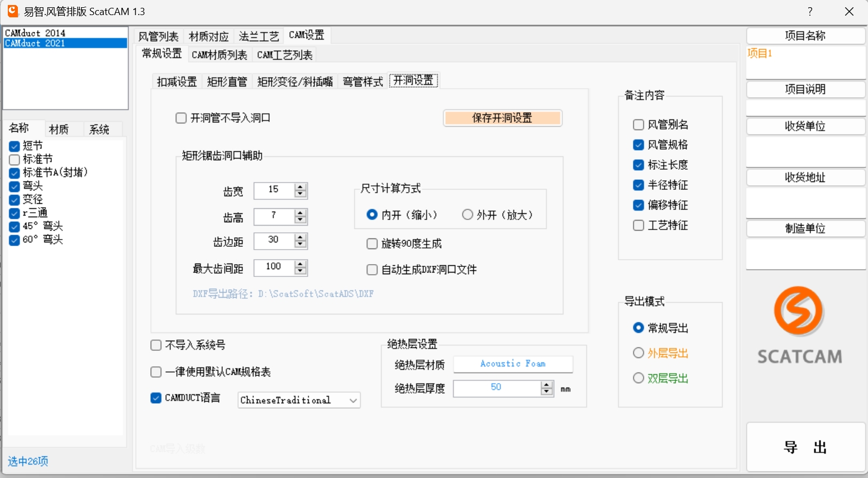
Task: Increase the 最大齿间距 spinner value
Action: coord(301,264)
